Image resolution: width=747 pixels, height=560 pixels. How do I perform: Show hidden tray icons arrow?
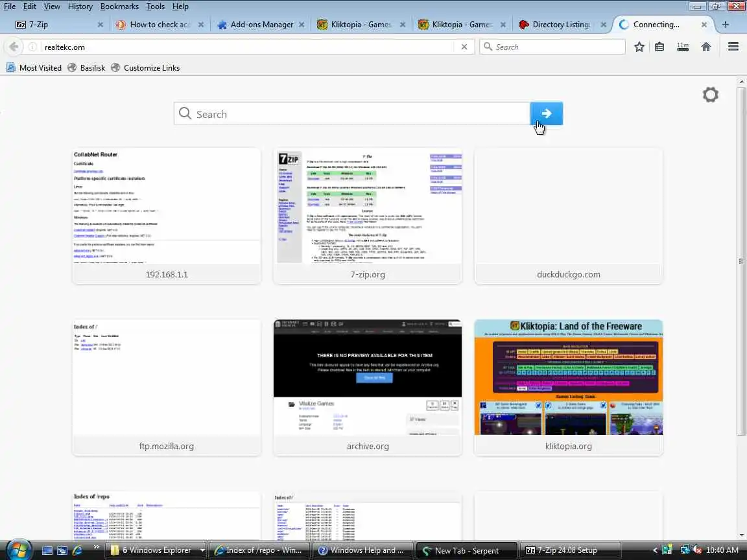pos(655,550)
